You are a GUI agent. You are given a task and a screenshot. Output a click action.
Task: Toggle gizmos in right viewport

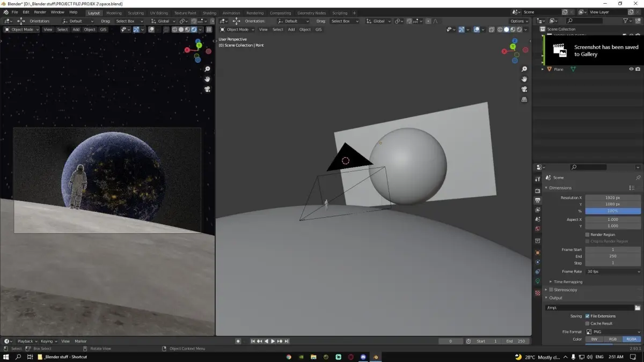[x=461, y=29]
